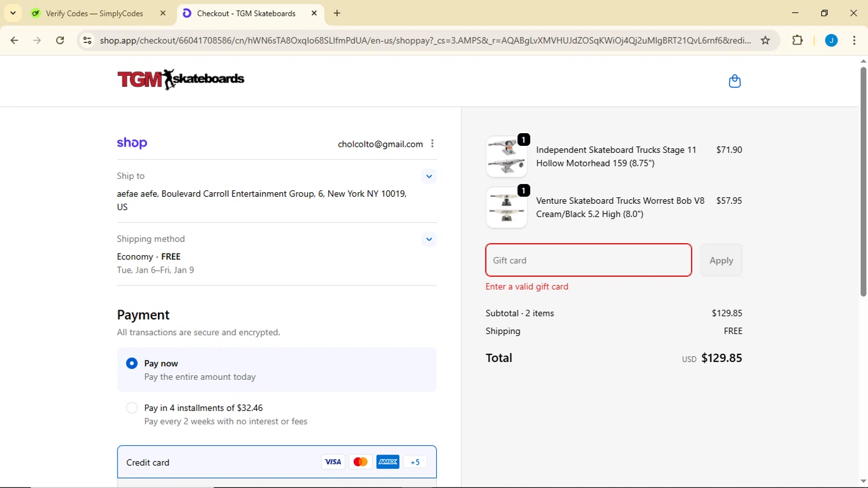Open the Chrome three-dot menu

855,41
